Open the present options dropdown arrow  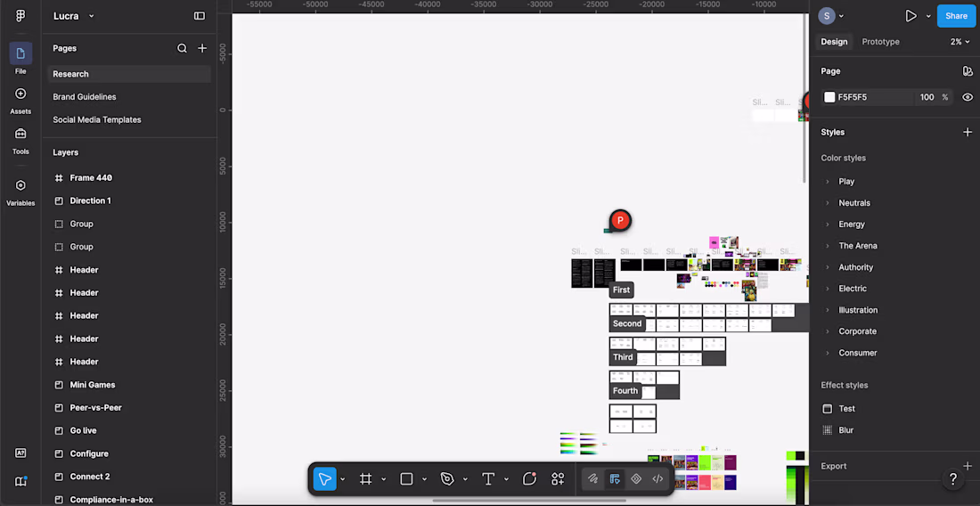[x=928, y=16]
